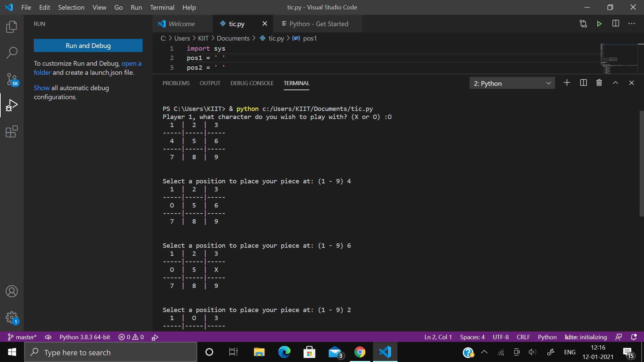Switch to the DEBUG CONSOLE tab

tap(252, 83)
